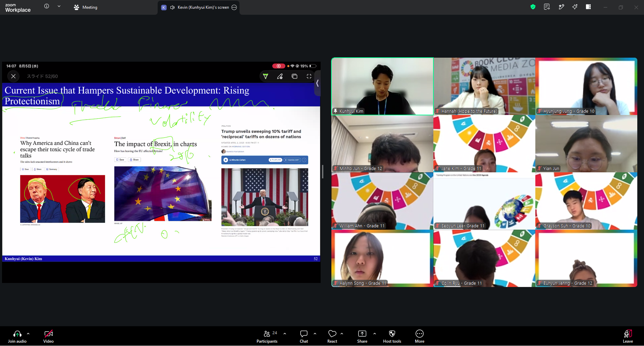The height and width of the screenshot is (346, 644).
Task: Expand the chevron next to Share
Action: [x=375, y=334]
